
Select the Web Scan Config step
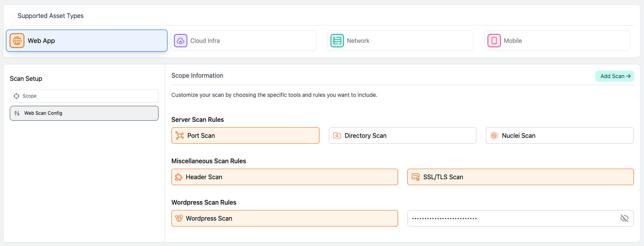click(x=84, y=113)
